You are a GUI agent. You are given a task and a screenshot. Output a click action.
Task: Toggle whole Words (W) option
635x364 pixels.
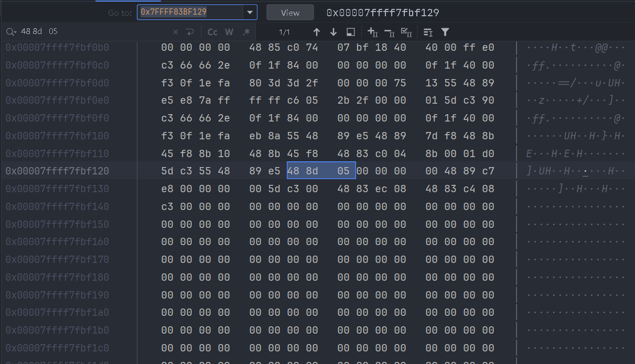pyautogui.click(x=229, y=32)
